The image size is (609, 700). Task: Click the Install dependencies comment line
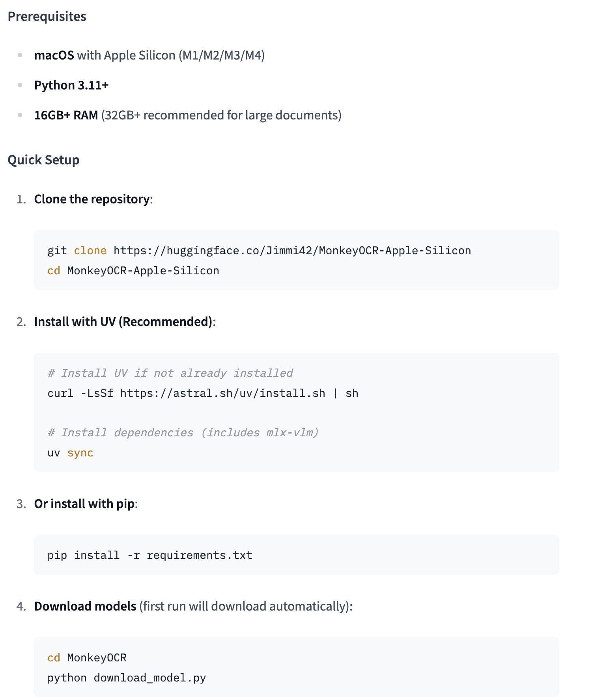click(183, 433)
